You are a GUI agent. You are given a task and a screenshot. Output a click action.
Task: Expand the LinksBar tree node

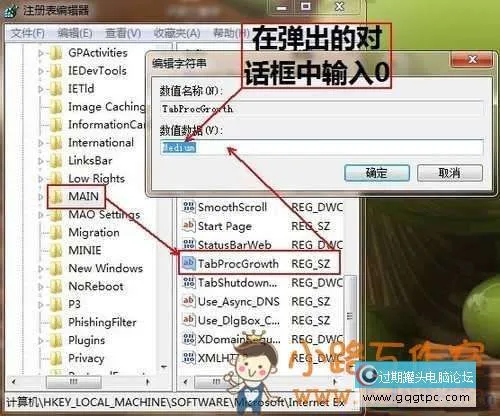tap(40, 161)
